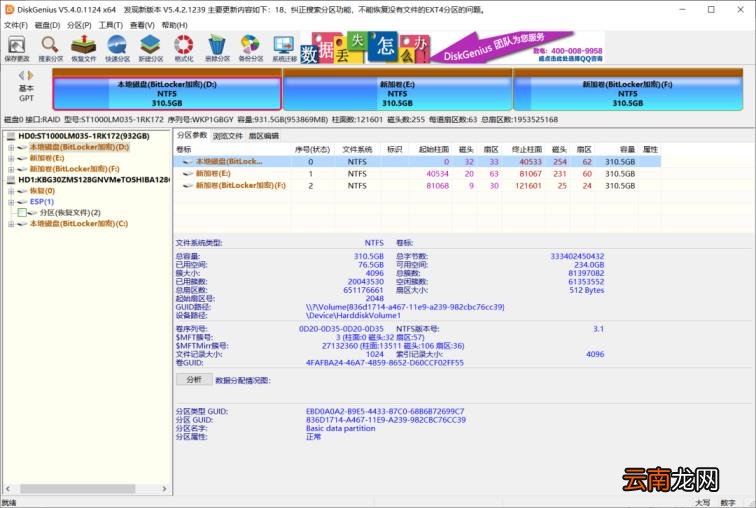The height and width of the screenshot is (508, 756).
Task: Select 分区(恢复文件)(2) tree item
Action: click(70, 213)
